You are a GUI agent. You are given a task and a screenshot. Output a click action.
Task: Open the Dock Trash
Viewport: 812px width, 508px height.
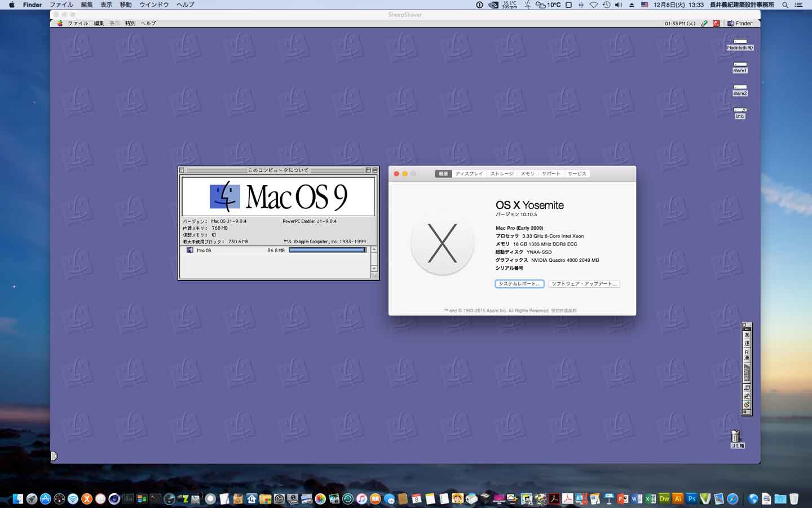coord(794,498)
